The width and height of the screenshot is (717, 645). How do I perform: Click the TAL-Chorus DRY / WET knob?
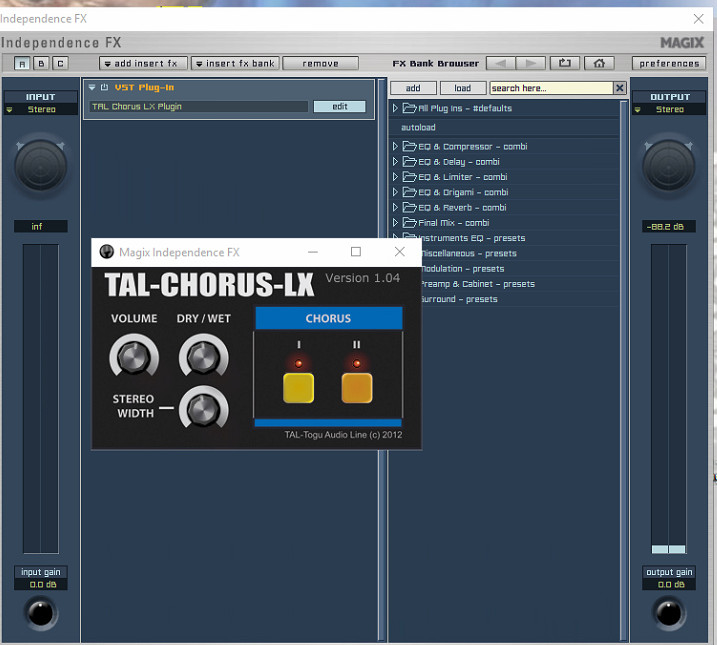(203, 356)
